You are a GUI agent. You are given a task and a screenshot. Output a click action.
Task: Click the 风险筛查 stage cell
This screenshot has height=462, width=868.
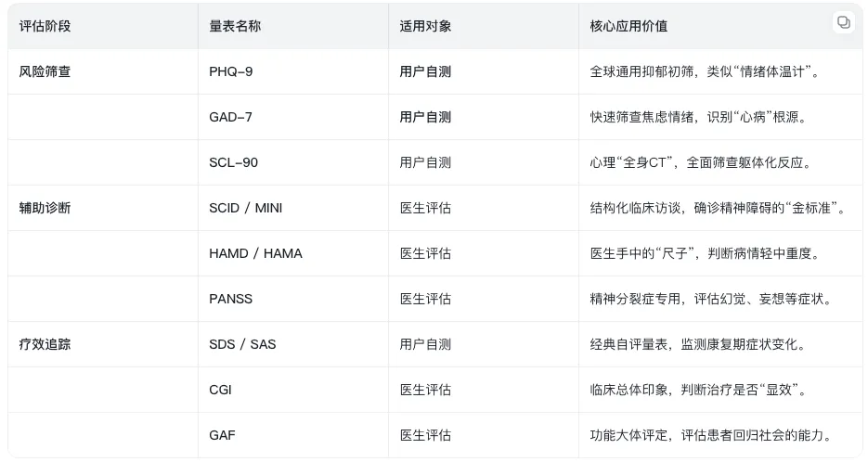tap(45, 71)
